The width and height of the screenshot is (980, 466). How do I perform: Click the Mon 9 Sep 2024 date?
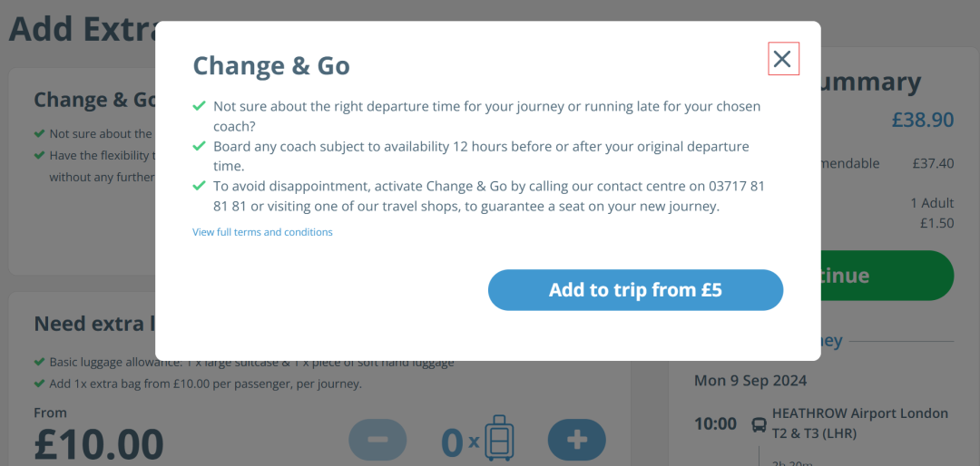(x=750, y=380)
